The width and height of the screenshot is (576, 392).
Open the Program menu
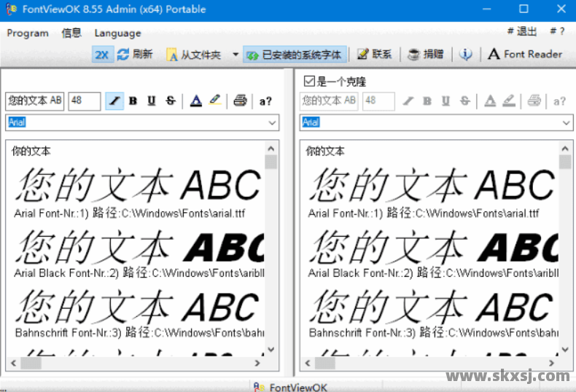(28, 33)
